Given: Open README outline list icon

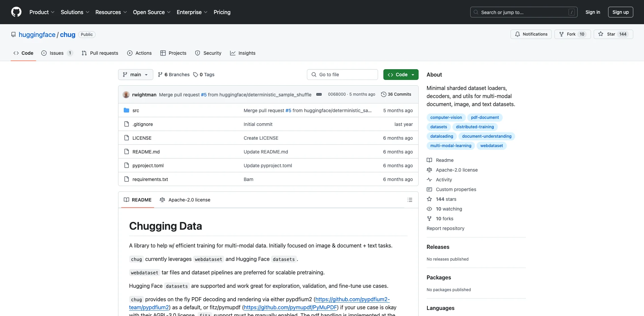Looking at the screenshot, I should [x=410, y=200].
